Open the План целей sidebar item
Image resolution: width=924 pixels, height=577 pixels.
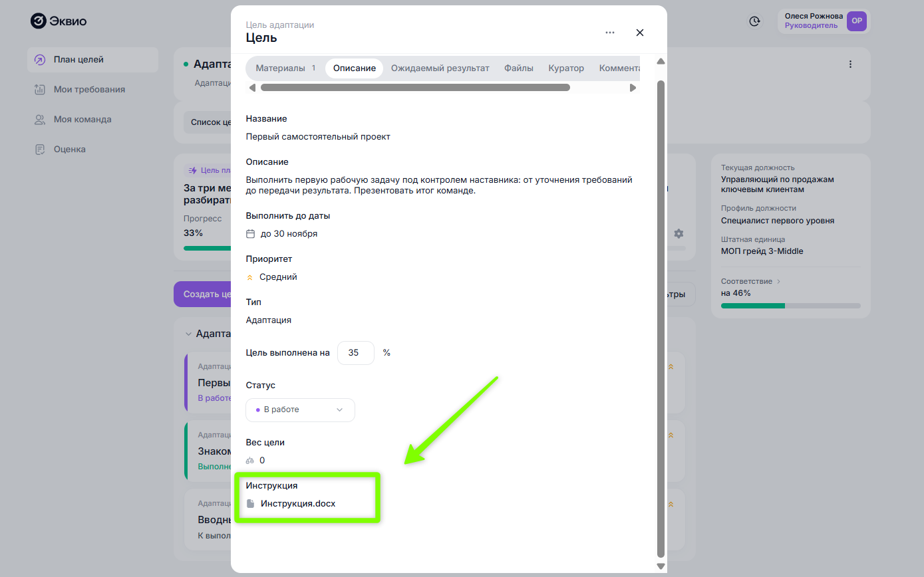click(93, 60)
